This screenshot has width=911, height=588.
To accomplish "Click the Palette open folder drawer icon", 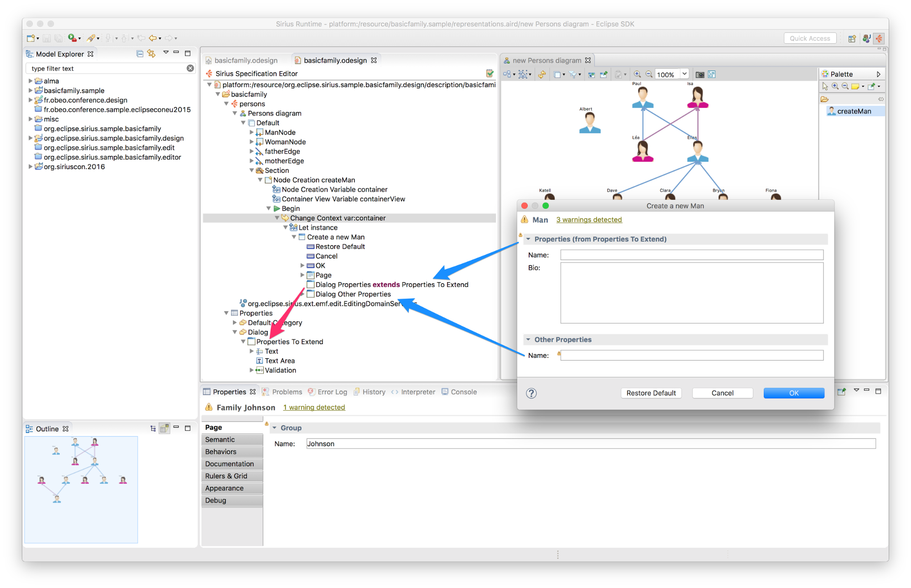I will [x=824, y=99].
